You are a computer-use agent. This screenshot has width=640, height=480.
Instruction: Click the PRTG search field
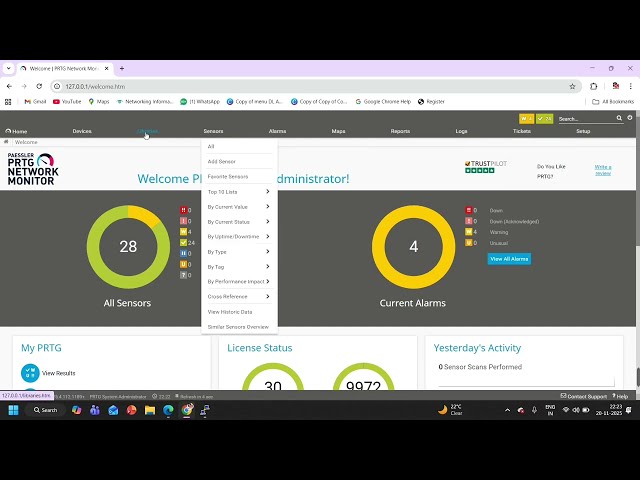pos(587,119)
